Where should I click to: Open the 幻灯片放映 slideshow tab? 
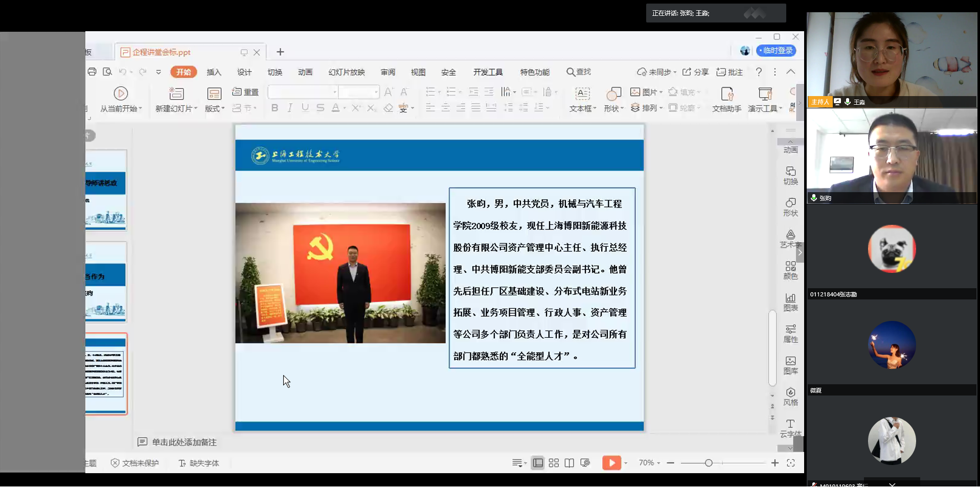coord(346,72)
